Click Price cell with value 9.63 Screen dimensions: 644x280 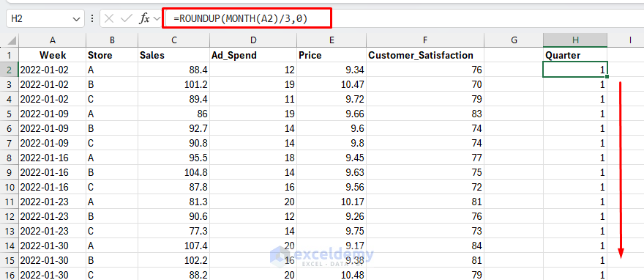click(332, 172)
